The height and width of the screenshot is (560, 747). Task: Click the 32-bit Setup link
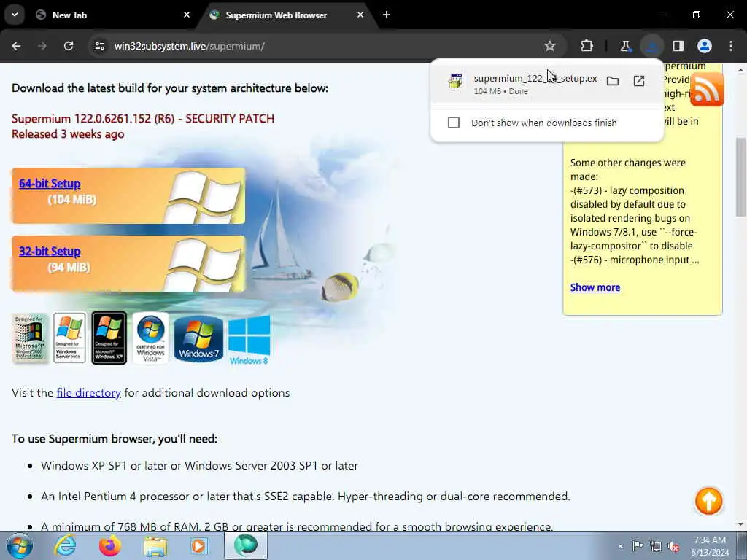50,251
